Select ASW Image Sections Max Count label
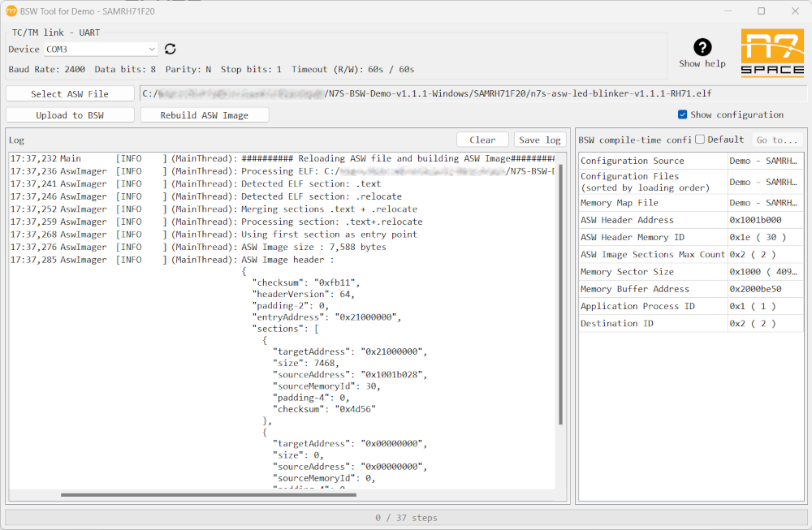The height and width of the screenshot is (530, 812). (x=653, y=254)
